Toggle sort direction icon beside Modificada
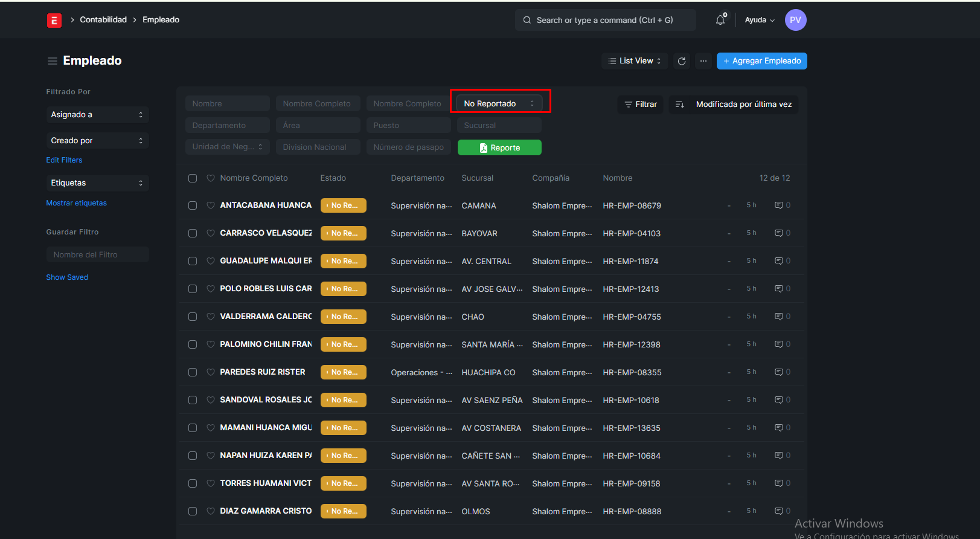980x539 pixels. tap(679, 105)
